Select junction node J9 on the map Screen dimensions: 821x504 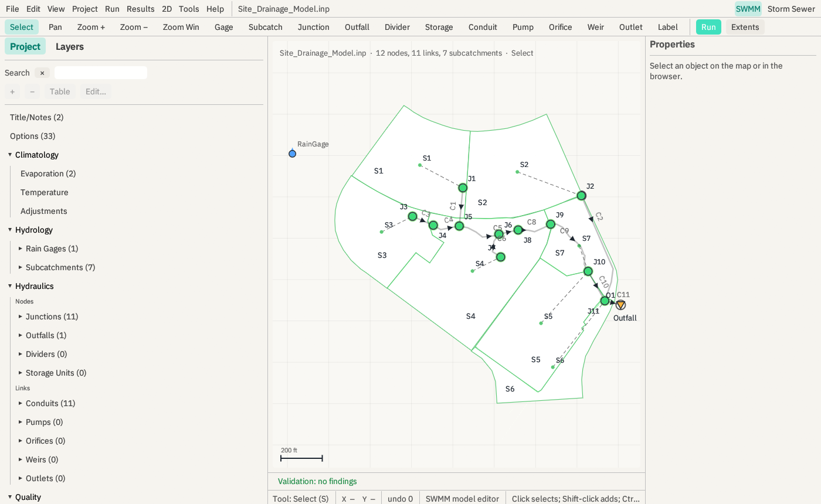[551, 224]
